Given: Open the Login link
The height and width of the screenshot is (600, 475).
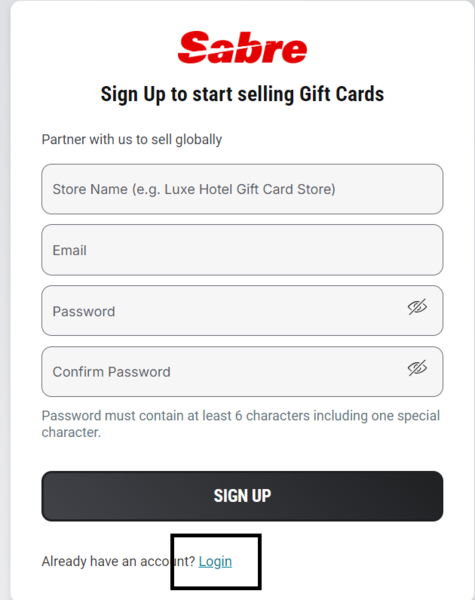Looking at the screenshot, I should [x=215, y=561].
